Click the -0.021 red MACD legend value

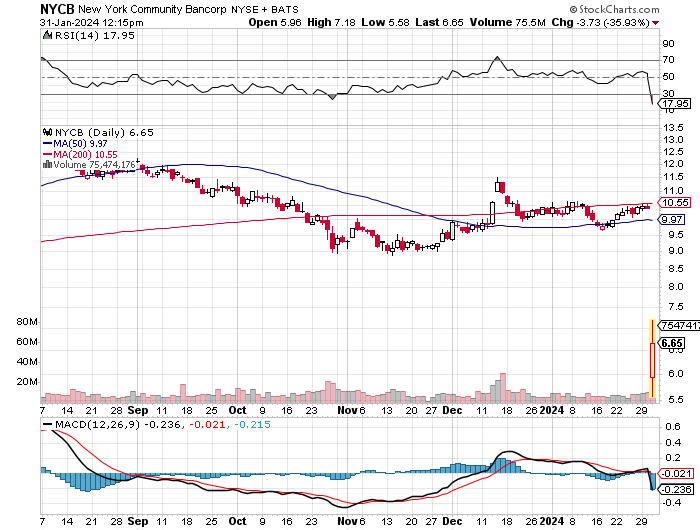point(207,425)
